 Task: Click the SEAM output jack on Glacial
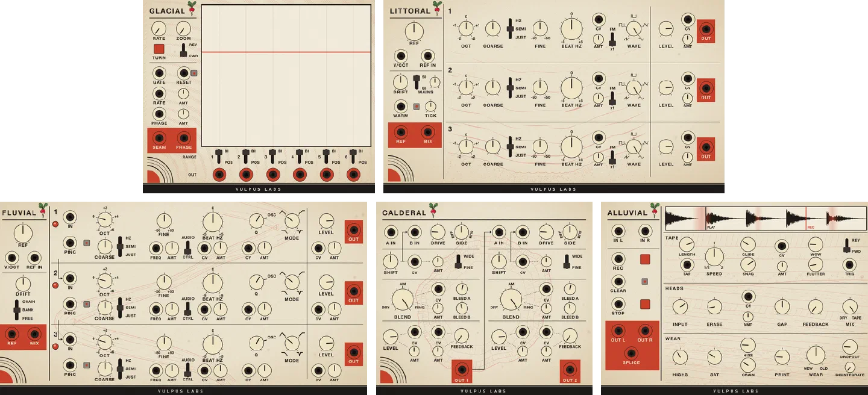(x=159, y=138)
